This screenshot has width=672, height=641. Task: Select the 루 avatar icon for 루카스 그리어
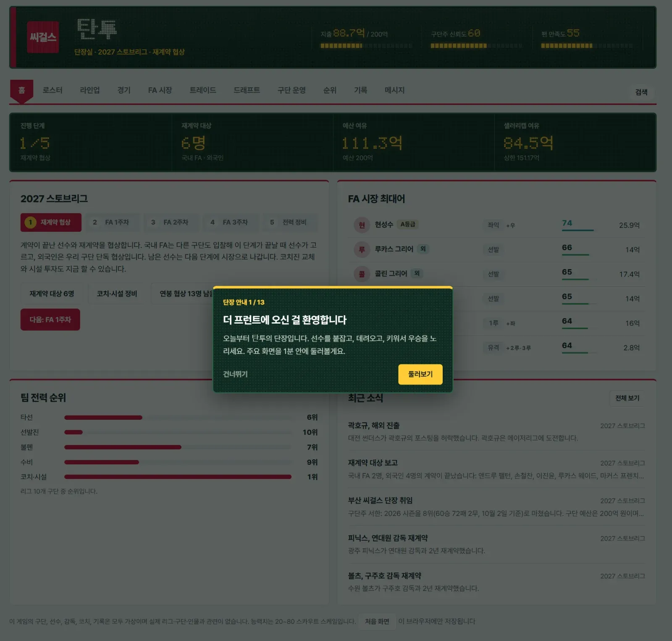(362, 249)
